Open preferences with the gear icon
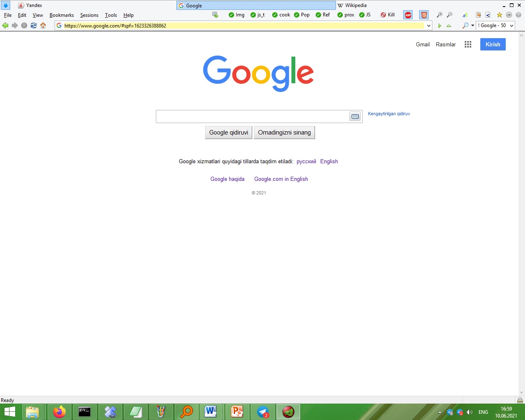The image size is (525, 420). (x=518, y=15)
